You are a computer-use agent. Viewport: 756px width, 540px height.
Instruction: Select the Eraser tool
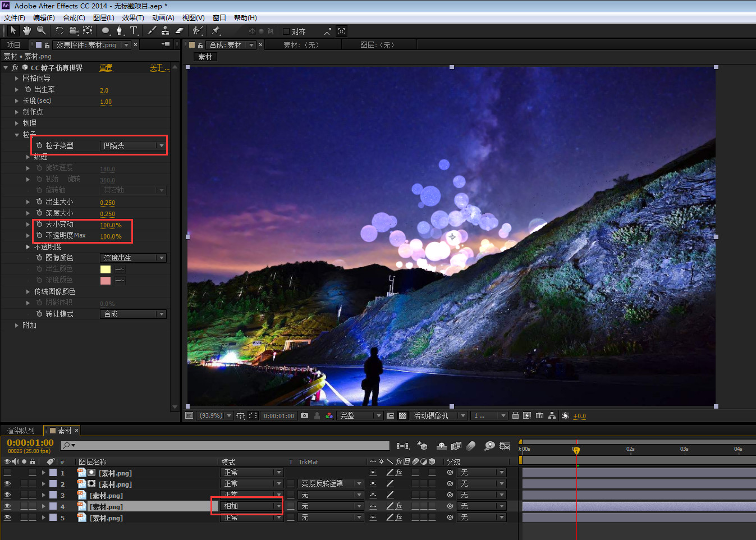(180, 30)
